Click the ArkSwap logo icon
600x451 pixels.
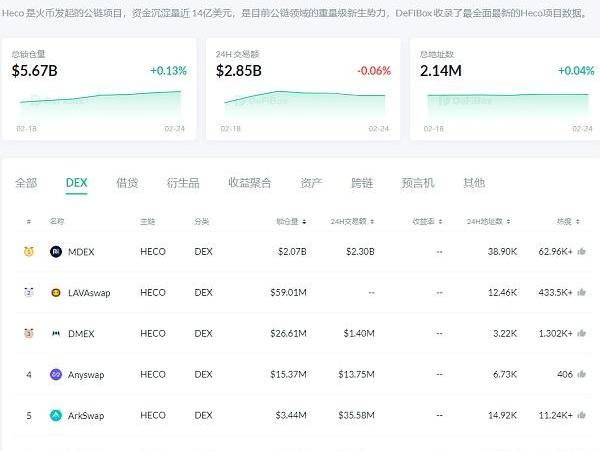click(56, 416)
